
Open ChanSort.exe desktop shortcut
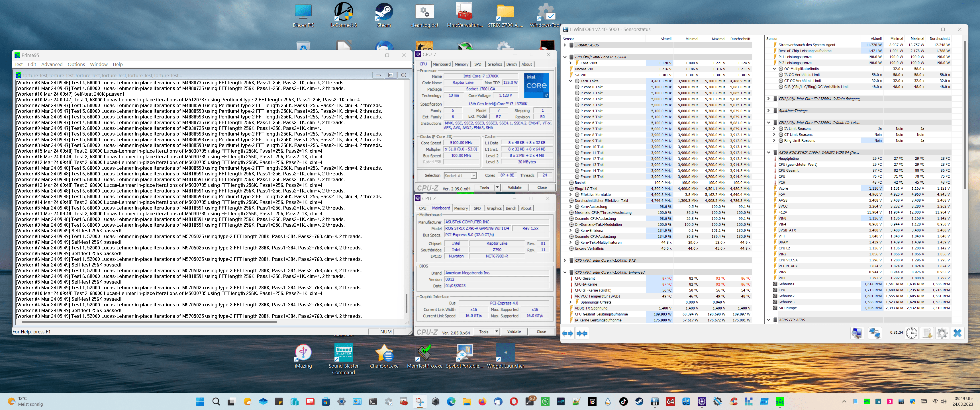click(384, 356)
